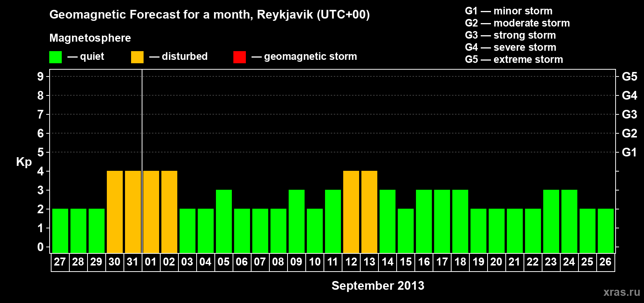Click the date label 30
This screenshot has height=303, width=644.
tap(114, 262)
